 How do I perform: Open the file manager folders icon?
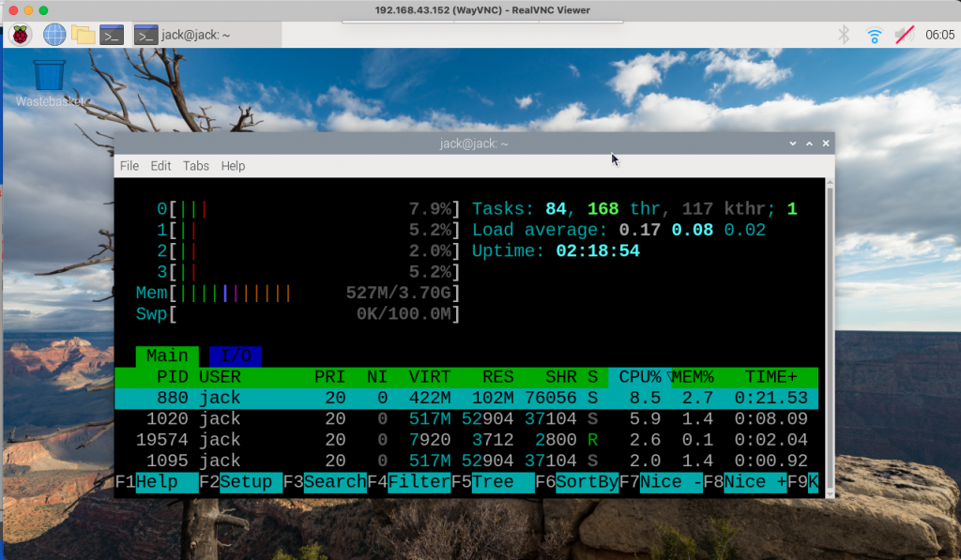[x=84, y=36]
